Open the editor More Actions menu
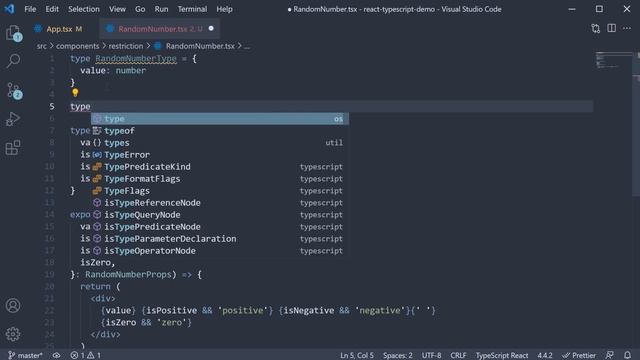This screenshot has height=360, width=640. pyautogui.click(x=627, y=28)
